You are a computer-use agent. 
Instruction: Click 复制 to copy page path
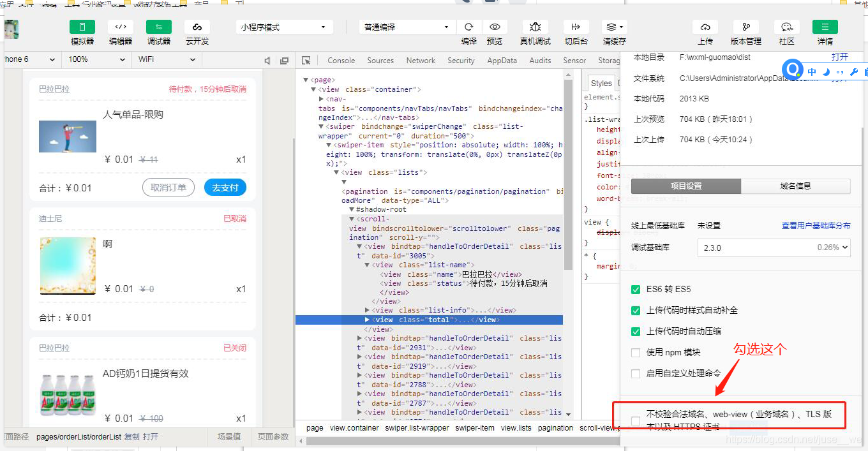(x=131, y=437)
